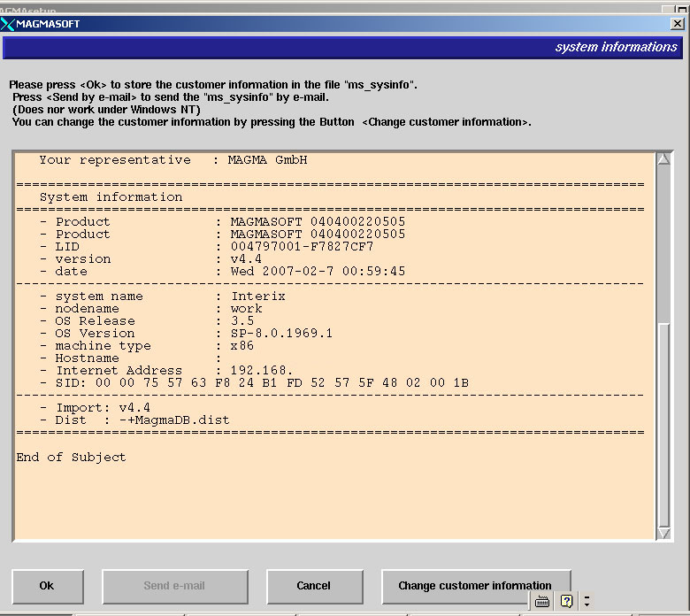Click the system name value Interix
690x616 pixels.
pyautogui.click(x=258, y=296)
